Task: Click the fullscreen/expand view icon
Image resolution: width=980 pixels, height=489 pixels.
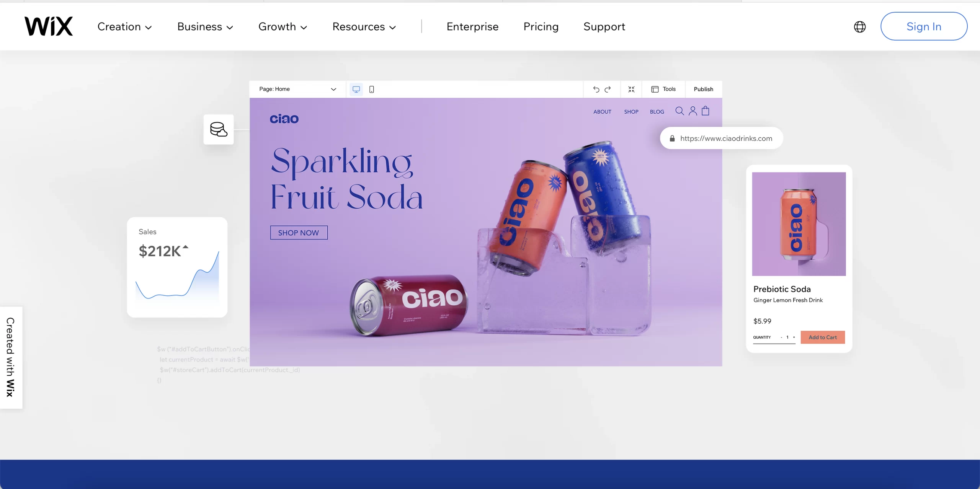Action: coord(632,89)
